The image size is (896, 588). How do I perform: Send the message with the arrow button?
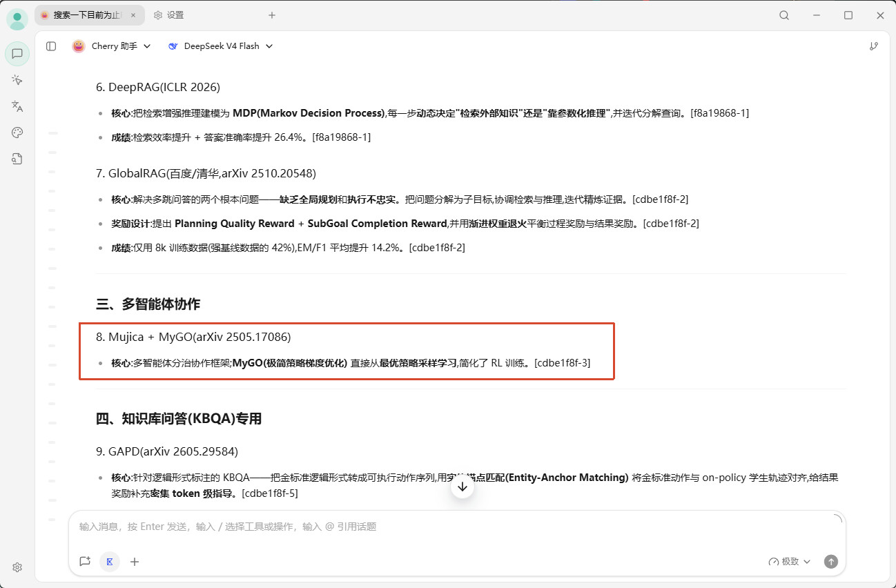point(831,562)
